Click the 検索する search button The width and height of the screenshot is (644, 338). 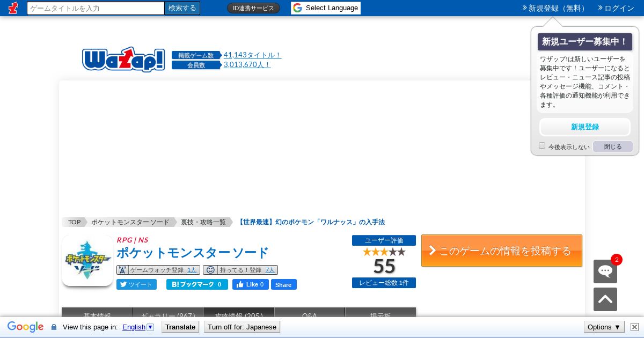click(182, 8)
